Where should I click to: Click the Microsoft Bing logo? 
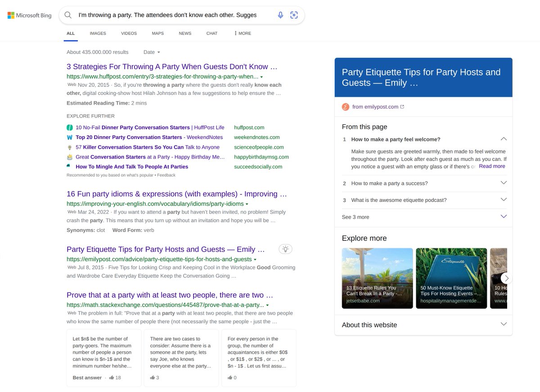coord(30,15)
